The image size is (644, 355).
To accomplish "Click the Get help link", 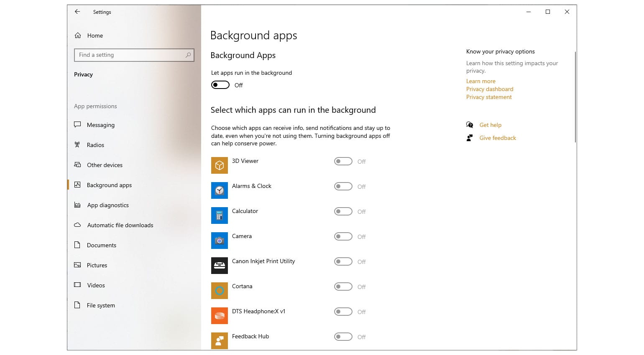I will (490, 125).
